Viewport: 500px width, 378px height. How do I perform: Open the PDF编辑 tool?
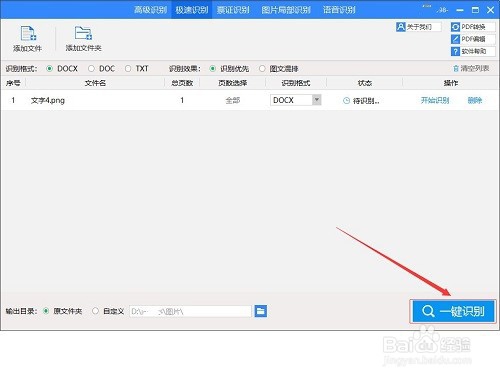pos(473,39)
